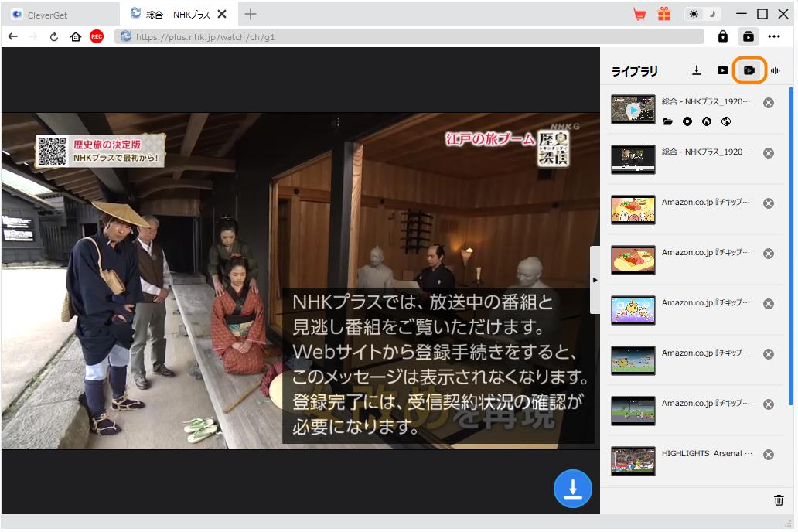This screenshot has width=798, height=532.
Task: Show the downloading list in library
Action: (697, 70)
